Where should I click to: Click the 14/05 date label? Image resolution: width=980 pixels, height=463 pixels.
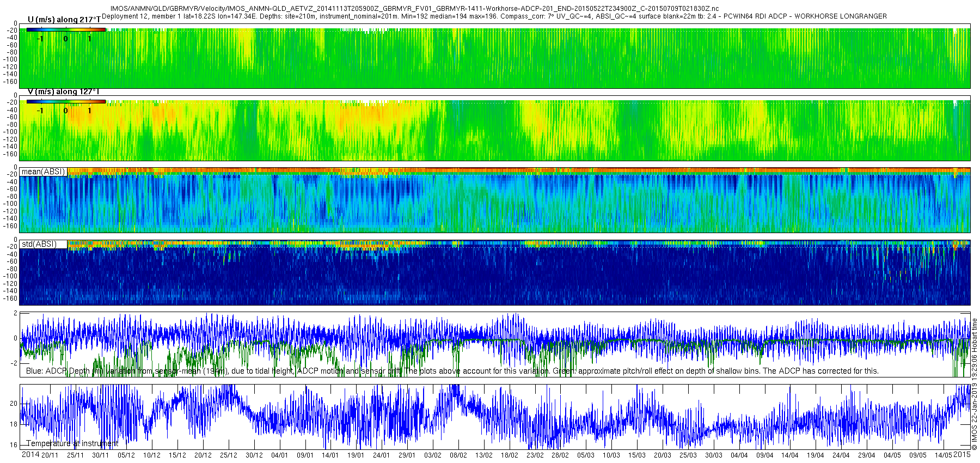tap(943, 455)
